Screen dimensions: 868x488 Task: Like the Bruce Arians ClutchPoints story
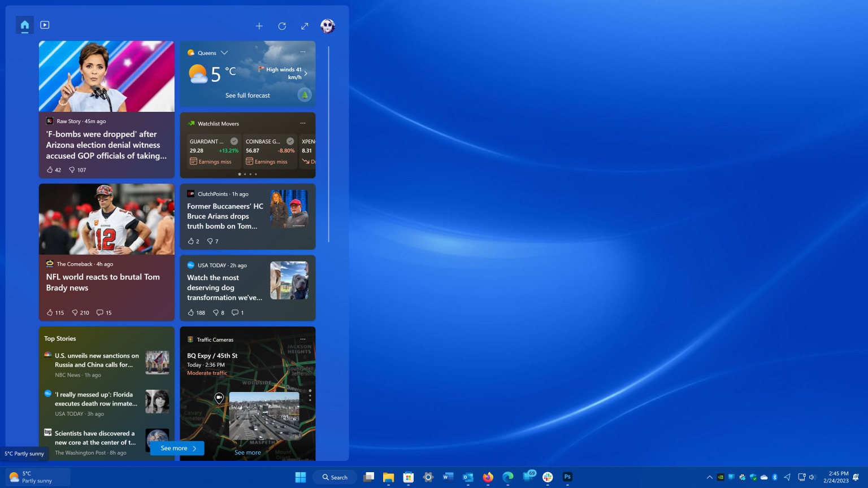pos(193,241)
